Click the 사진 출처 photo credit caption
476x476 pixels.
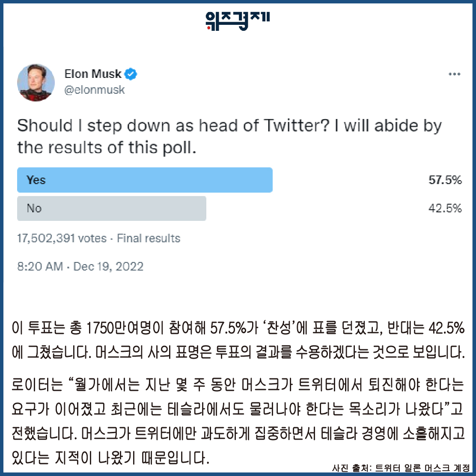(401, 467)
